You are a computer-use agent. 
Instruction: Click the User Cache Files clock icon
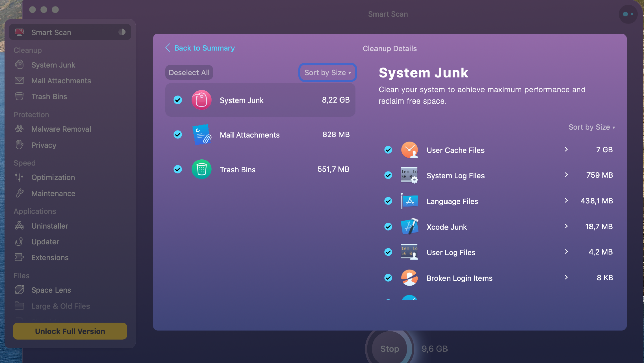click(409, 150)
